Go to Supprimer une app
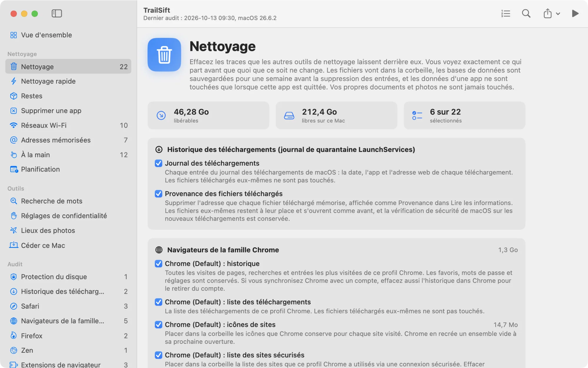 tap(68, 111)
